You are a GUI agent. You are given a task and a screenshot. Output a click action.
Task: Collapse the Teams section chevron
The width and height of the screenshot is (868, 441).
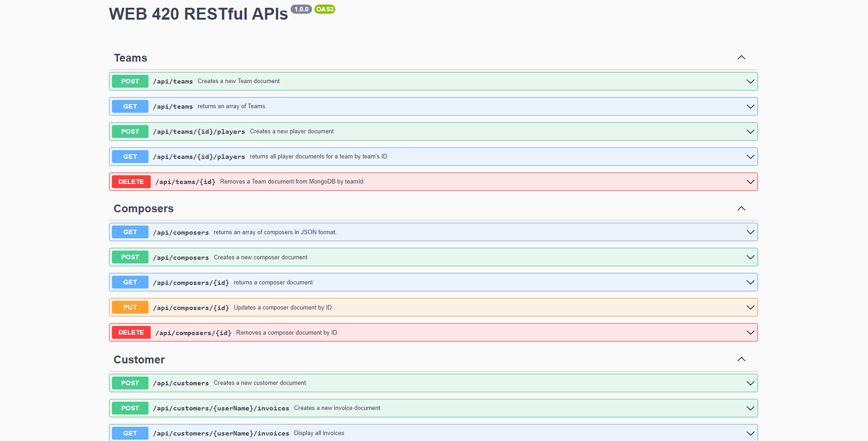741,58
